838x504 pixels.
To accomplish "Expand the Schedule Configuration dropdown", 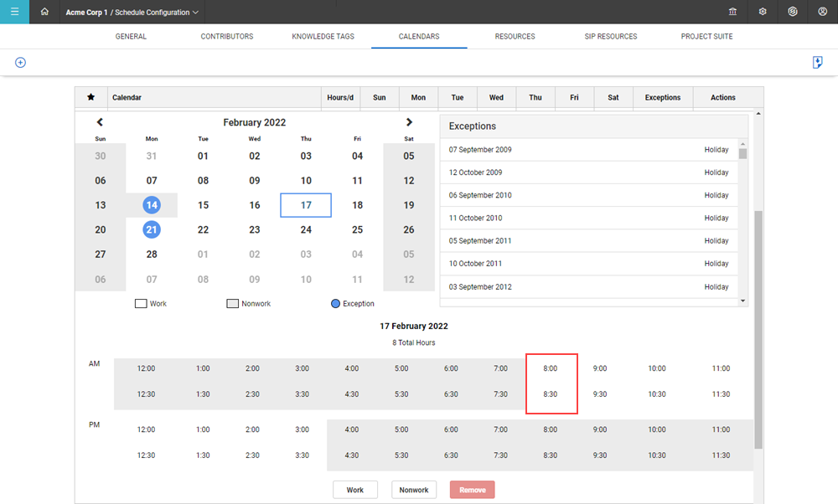I will pos(195,13).
